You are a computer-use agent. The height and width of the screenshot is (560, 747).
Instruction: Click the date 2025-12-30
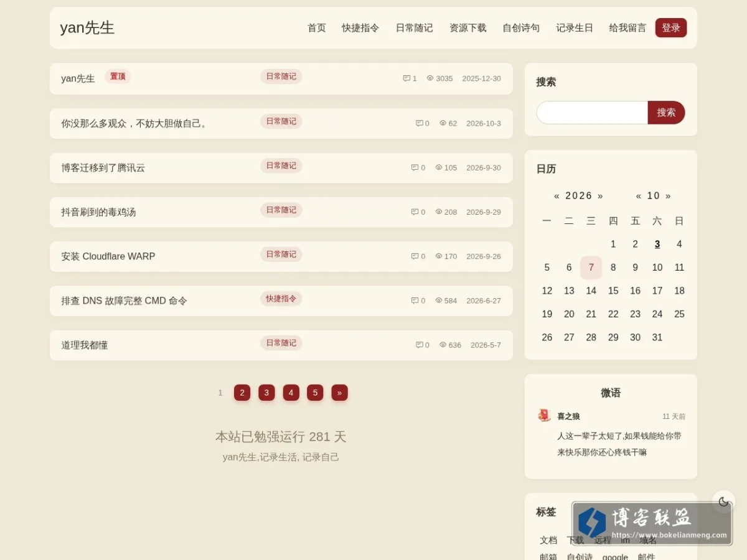pos(481,78)
